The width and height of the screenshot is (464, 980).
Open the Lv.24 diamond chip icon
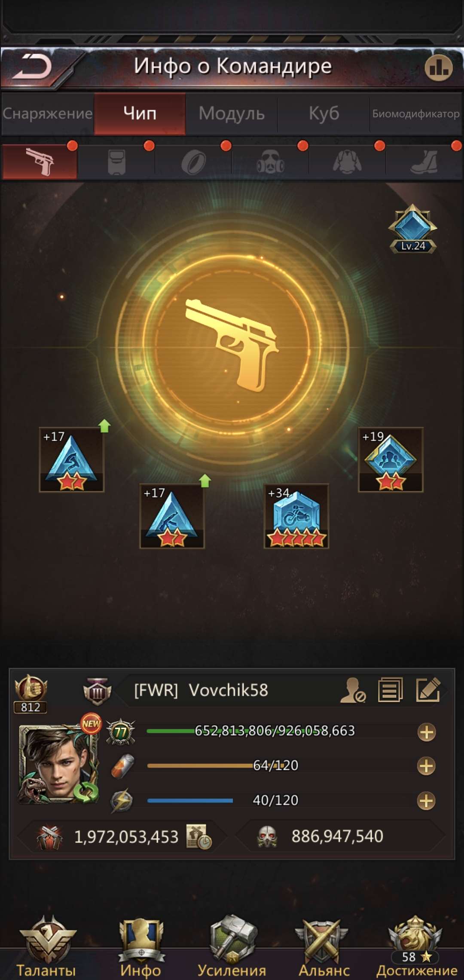coord(412,229)
